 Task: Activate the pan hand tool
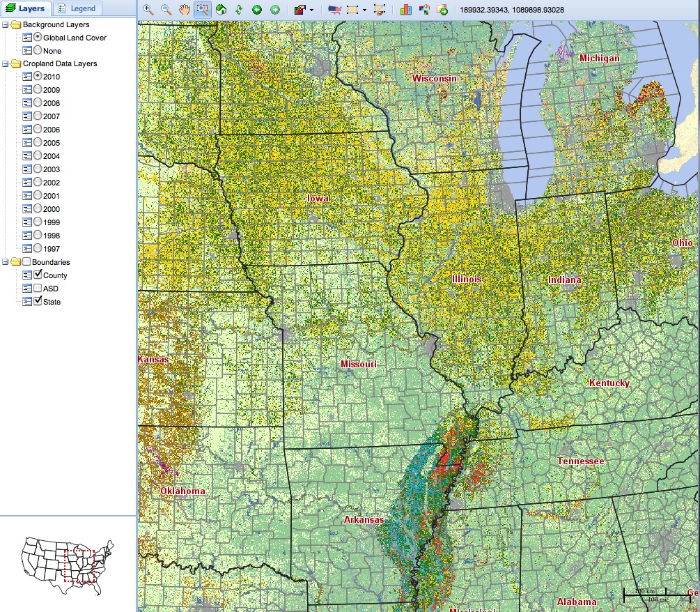(x=185, y=9)
